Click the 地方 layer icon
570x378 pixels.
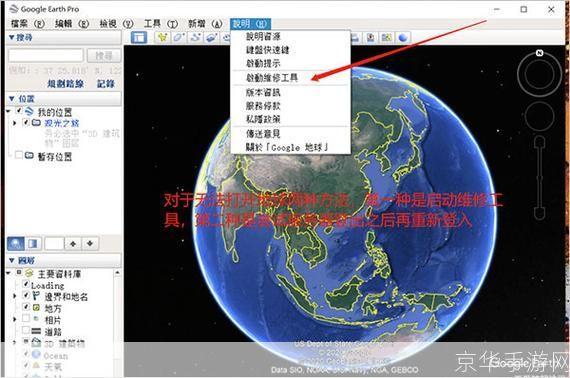(36, 307)
